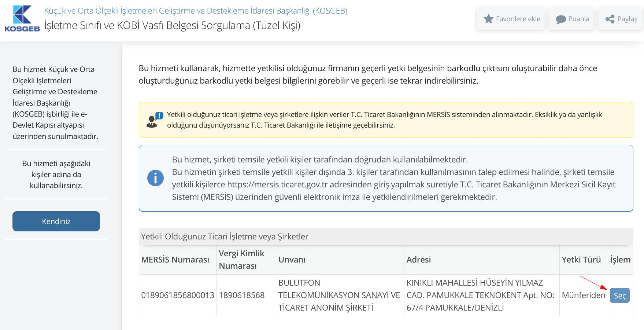Click the intro paragraph Bu hizmeti kullanarak
The image size is (644, 330).
368,74
